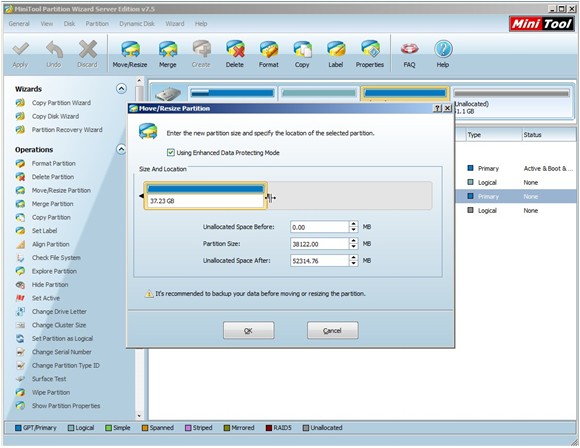Click the Type column header
The width and height of the screenshot is (580, 448).
click(x=492, y=135)
